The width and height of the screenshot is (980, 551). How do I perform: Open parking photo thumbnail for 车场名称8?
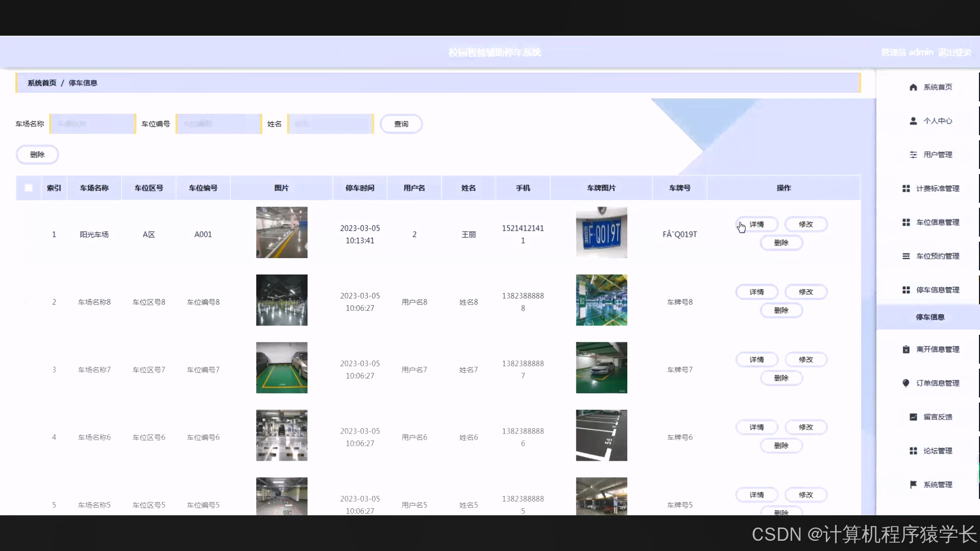pos(282,300)
